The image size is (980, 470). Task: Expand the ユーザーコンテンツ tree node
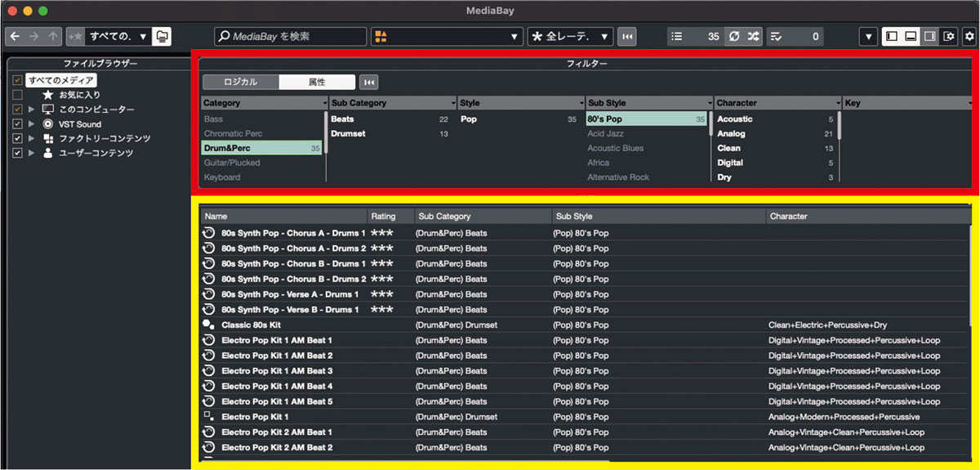click(x=32, y=154)
